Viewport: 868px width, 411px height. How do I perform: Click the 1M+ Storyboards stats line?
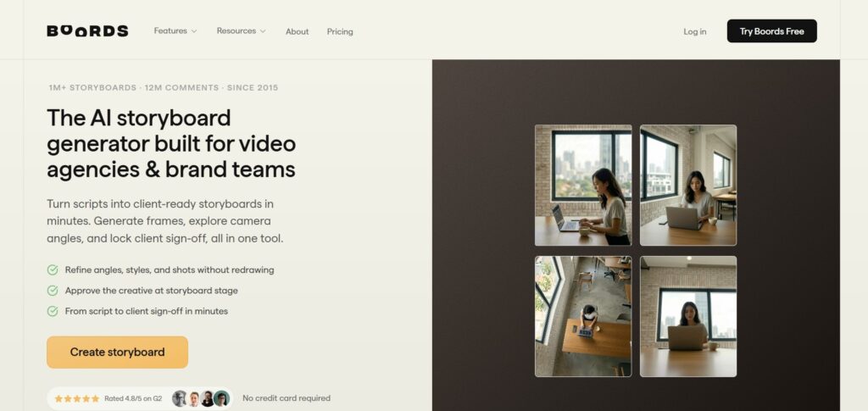(x=164, y=87)
